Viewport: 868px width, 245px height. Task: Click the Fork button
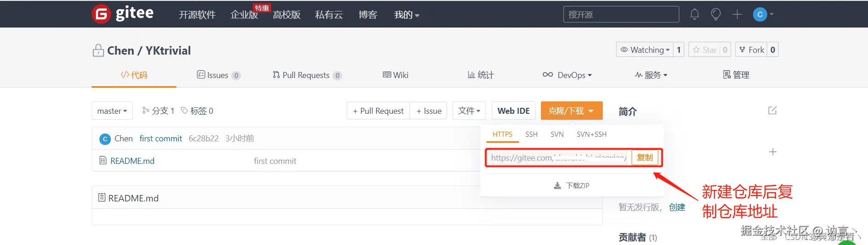751,50
